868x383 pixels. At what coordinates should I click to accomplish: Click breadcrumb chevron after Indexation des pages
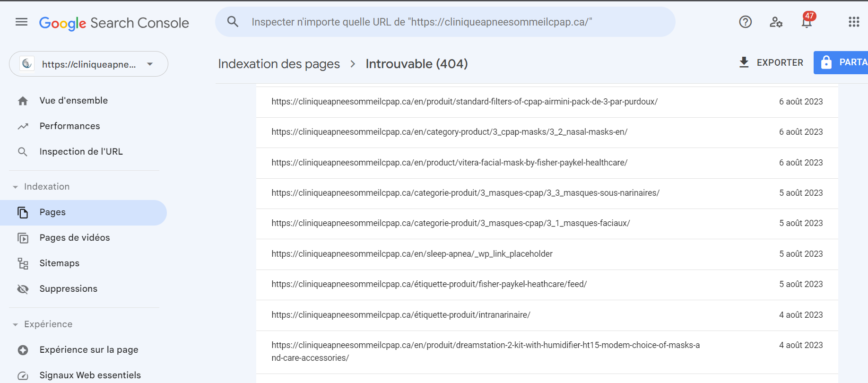click(353, 64)
